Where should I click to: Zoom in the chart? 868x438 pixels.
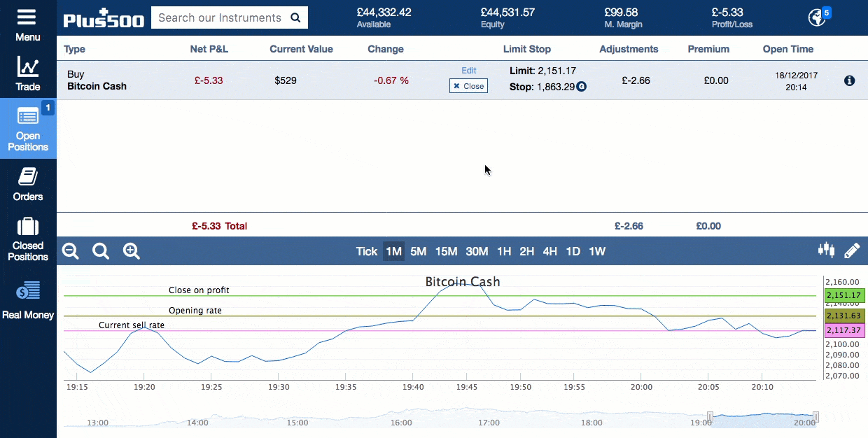[132, 251]
